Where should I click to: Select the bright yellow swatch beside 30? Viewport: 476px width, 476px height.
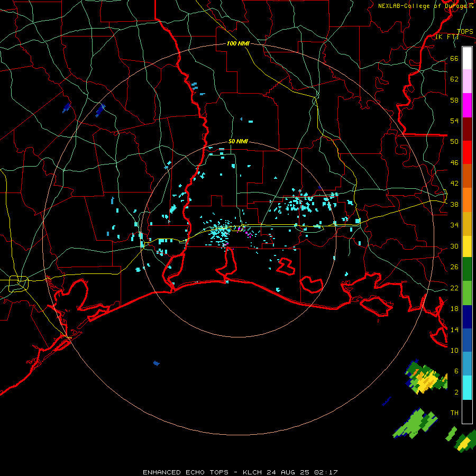pos(467,246)
